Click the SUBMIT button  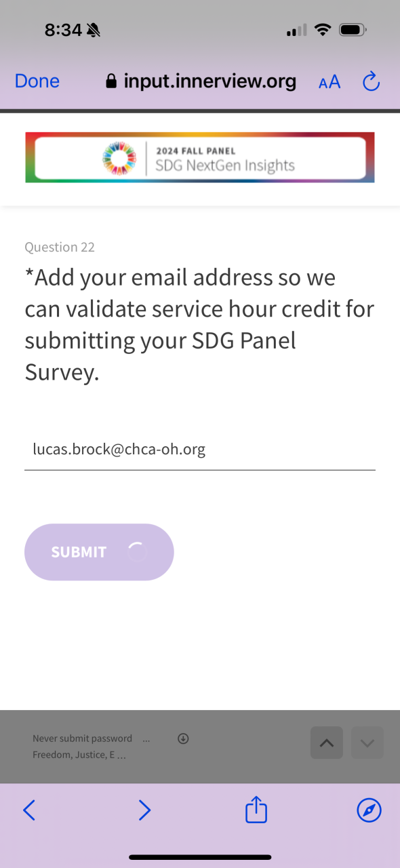[x=99, y=552]
